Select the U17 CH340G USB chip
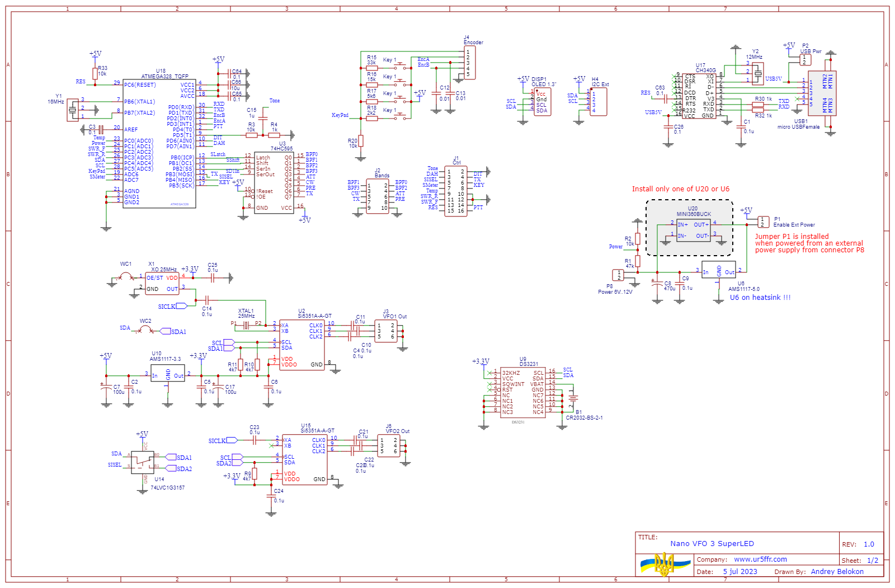The width and height of the screenshot is (895, 588). [699, 96]
